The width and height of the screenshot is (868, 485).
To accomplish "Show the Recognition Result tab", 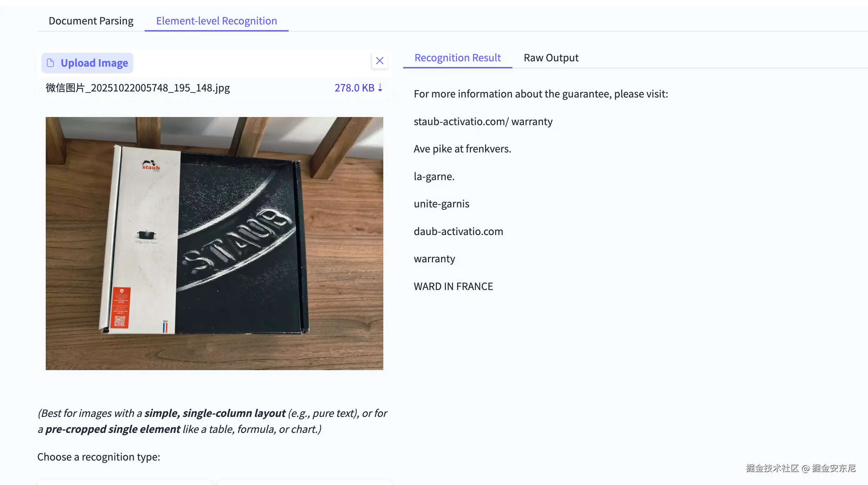I will click(457, 57).
